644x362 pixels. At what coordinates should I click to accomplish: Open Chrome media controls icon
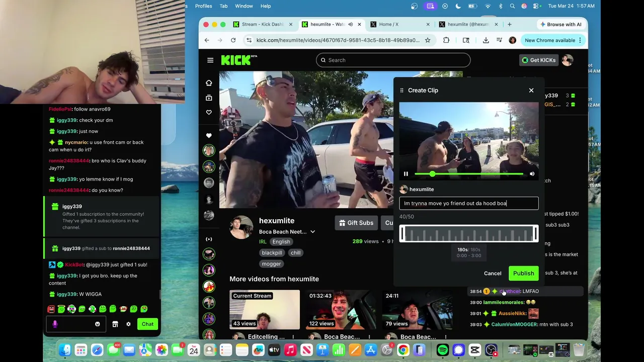(x=499, y=40)
